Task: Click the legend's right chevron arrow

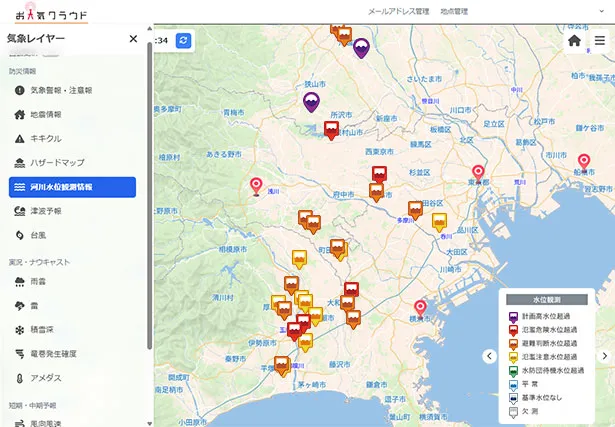Action: 604,355
